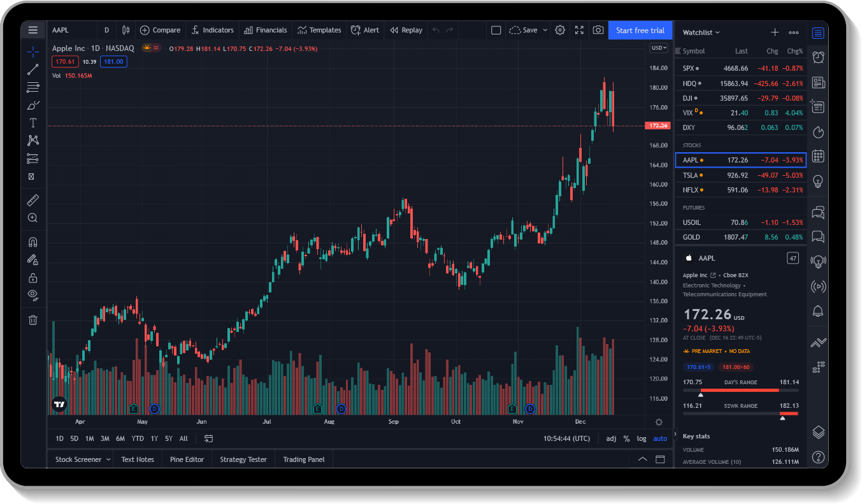Screen dimensions: 862x504
Task: Open Strategy Tester tab
Action: (x=243, y=459)
